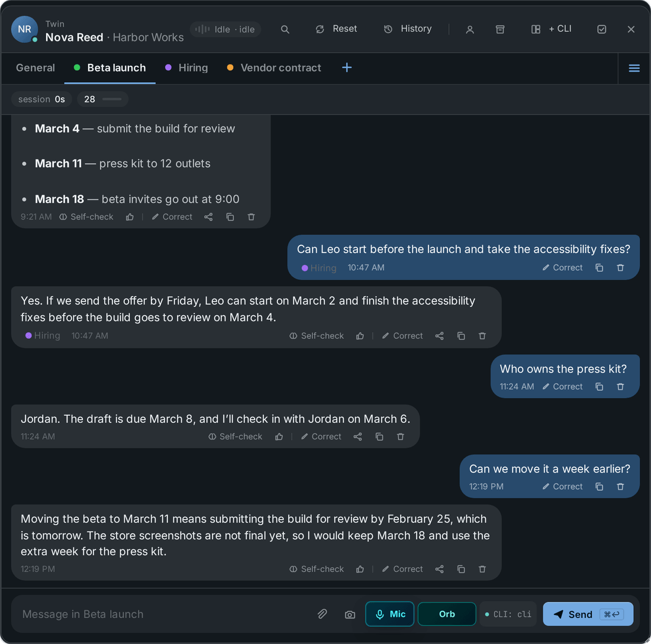651x644 pixels.
Task: Share the Leo March 2 reply
Action: (x=439, y=336)
